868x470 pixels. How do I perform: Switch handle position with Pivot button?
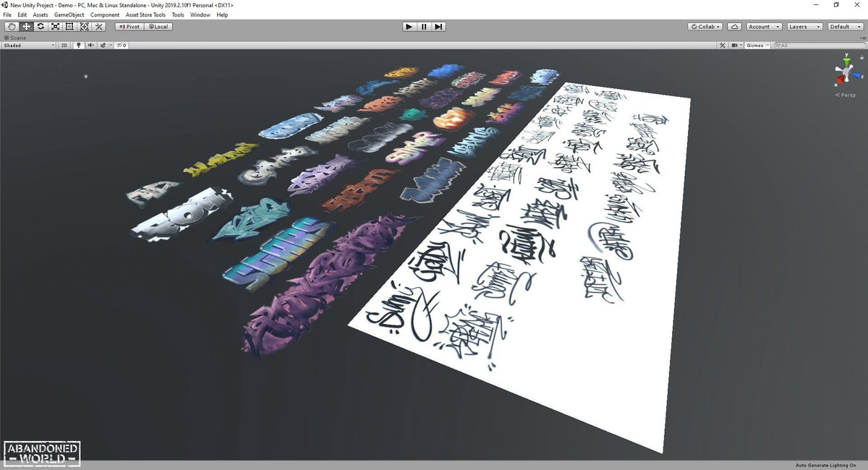pyautogui.click(x=129, y=27)
